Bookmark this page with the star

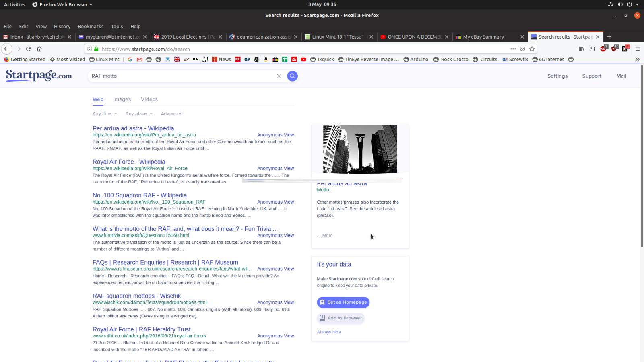(x=532, y=49)
